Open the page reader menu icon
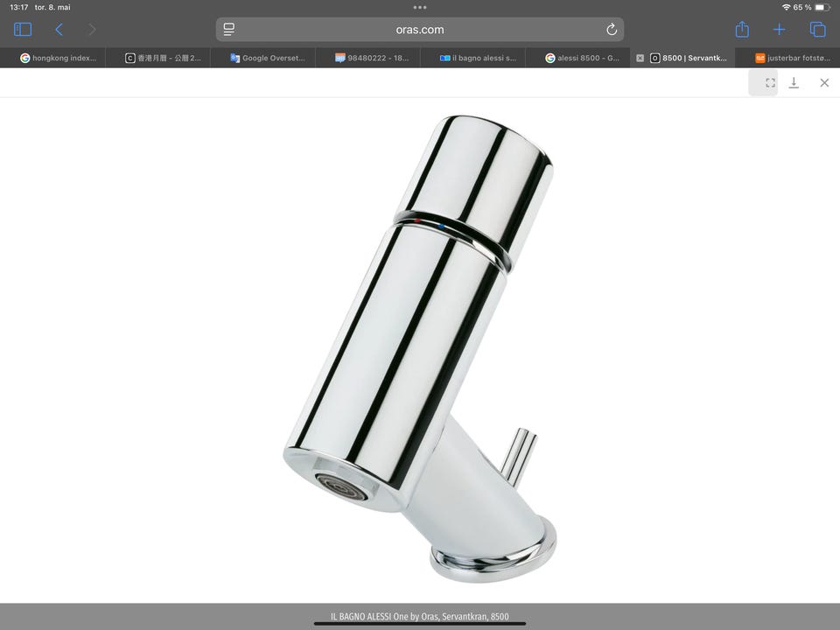This screenshot has width=840, height=630. click(x=228, y=30)
